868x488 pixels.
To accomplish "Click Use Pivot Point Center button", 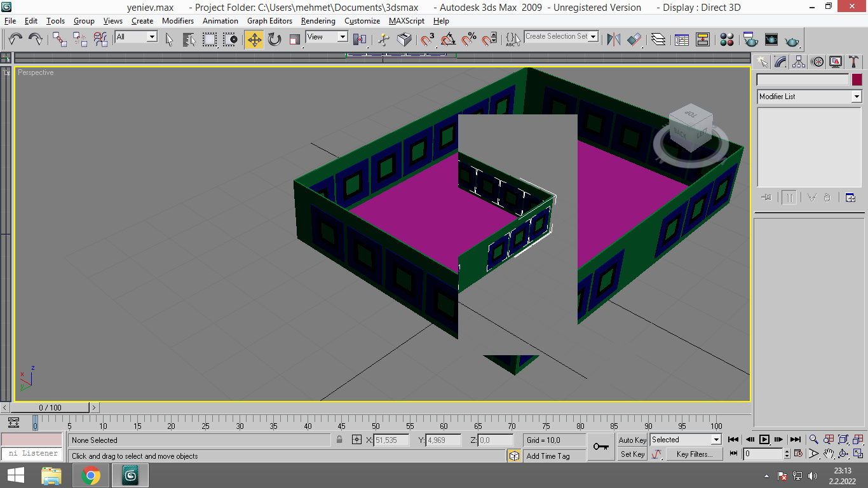I will pos(360,39).
